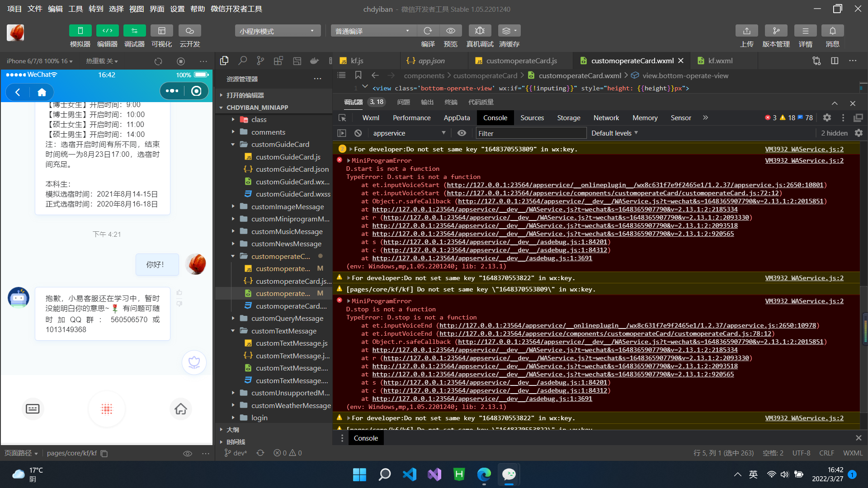Screen dimensions: 868x488
Task: Click the simulator home button icon
Action: coord(42,92)
